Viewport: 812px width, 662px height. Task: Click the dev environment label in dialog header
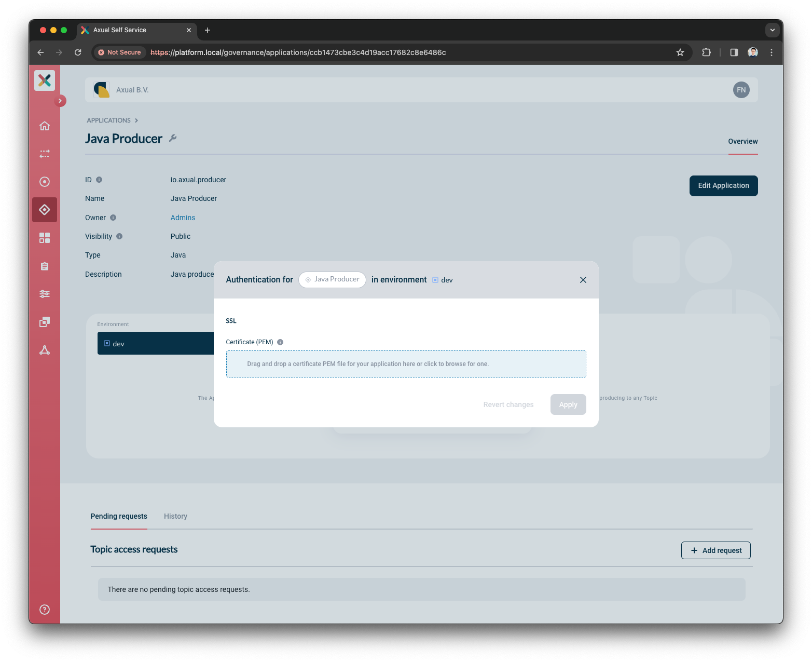[x=443, y=280]
